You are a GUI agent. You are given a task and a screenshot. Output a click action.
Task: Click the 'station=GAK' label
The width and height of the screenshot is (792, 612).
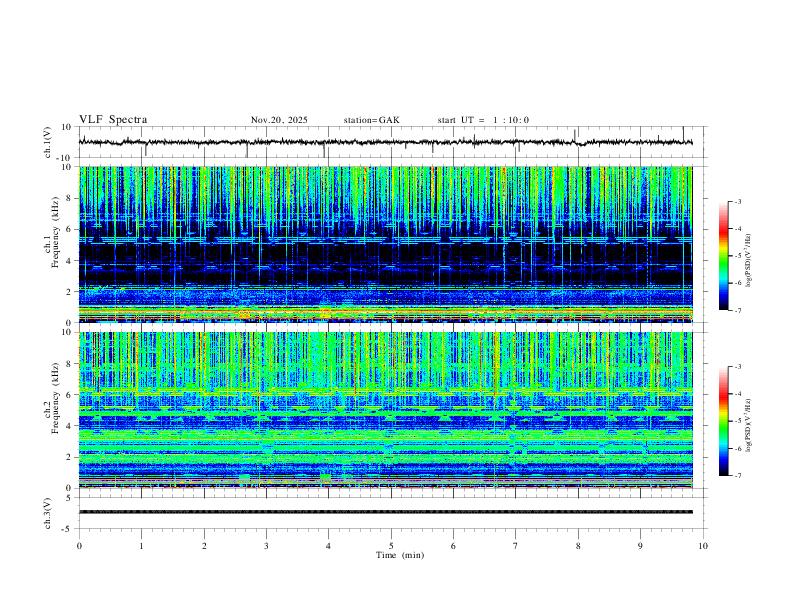coord(371,120)
